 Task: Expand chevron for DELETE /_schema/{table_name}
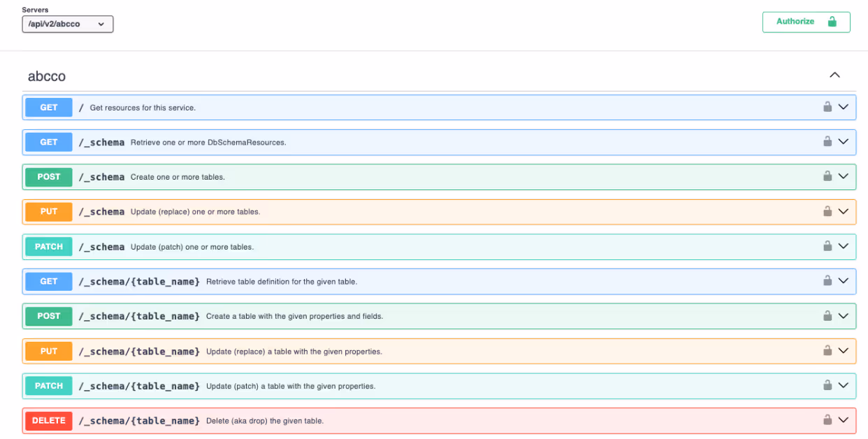(844, 421)
